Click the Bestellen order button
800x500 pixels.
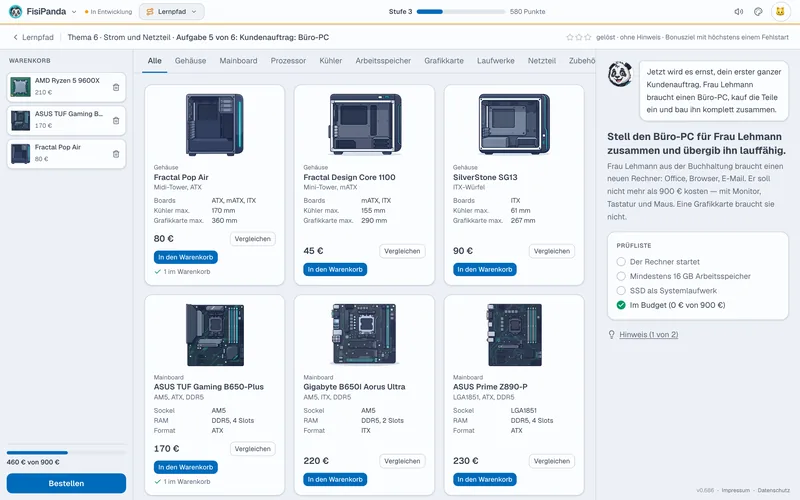tap(66, 483)
